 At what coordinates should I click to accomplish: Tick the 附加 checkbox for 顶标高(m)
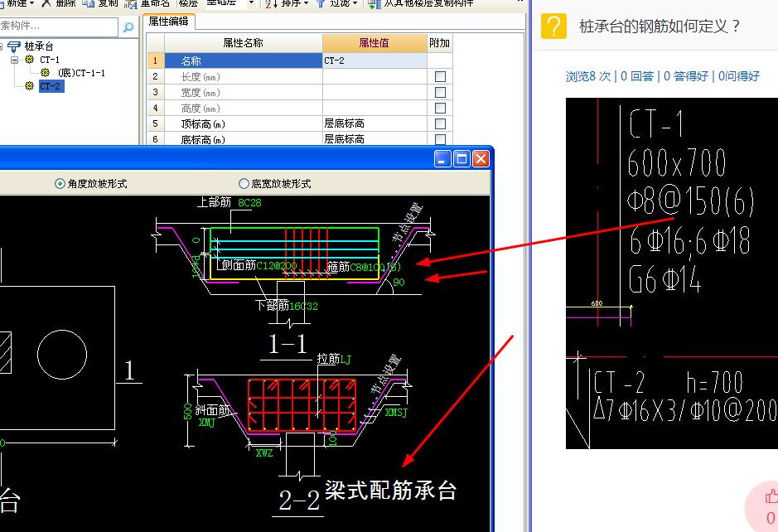440,123
